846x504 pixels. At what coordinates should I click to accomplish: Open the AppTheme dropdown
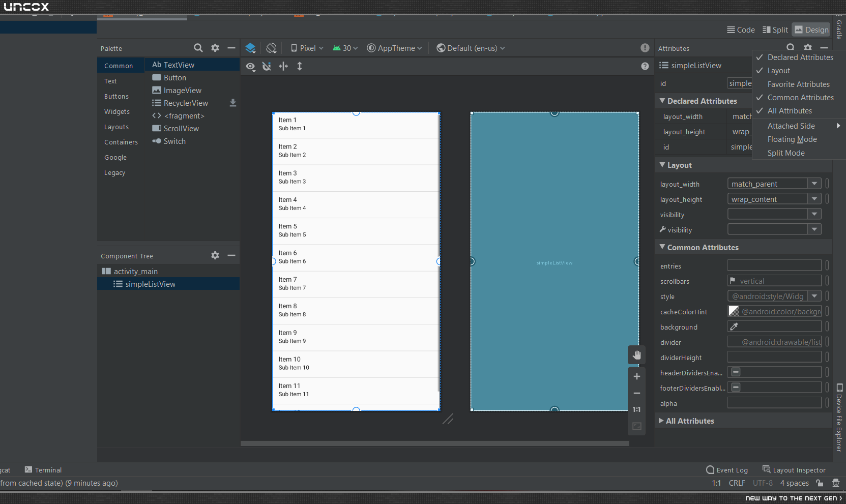click(x=395, y=48)
